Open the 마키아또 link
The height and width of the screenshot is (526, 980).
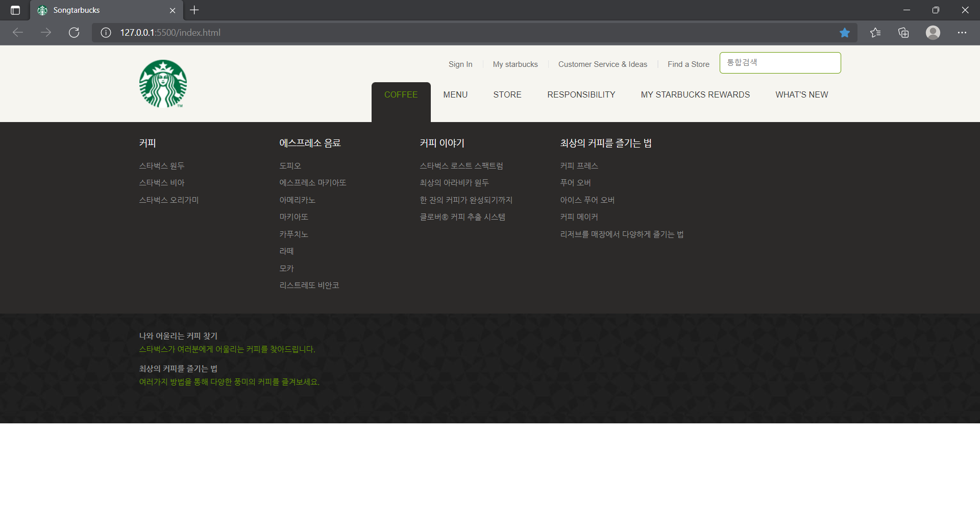[x=294, y=217]
